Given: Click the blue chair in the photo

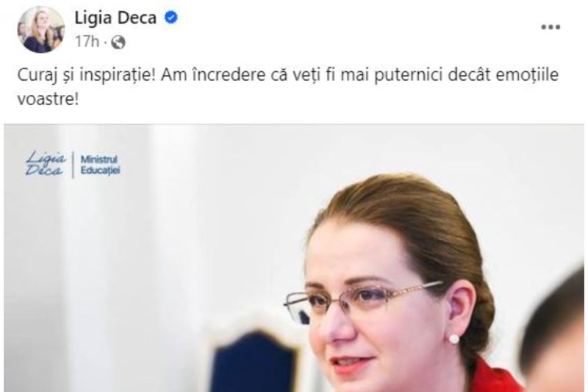Looking at the screenshot, I should pos(254,360).
